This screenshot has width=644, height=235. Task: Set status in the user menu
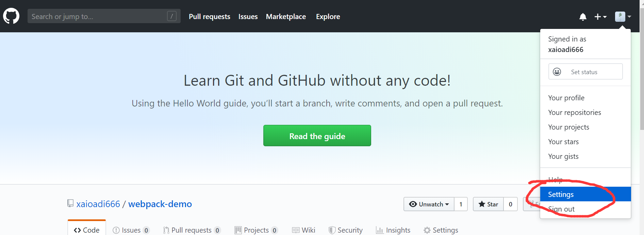coord(585,71)
